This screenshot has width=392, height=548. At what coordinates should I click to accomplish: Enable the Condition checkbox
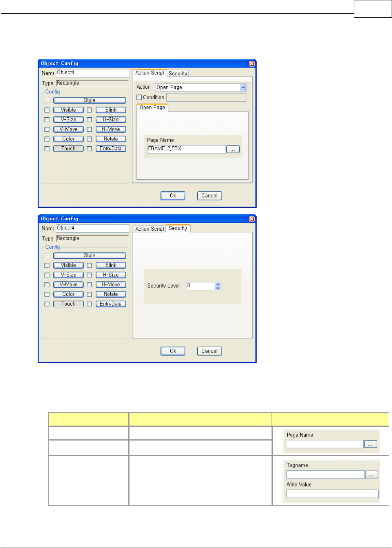[x=139, y=97]
